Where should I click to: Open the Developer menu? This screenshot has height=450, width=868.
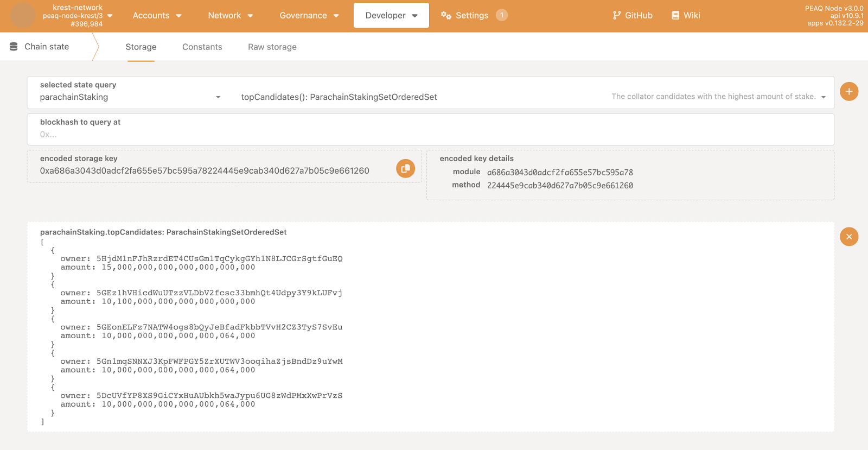(x=391, y=15)
